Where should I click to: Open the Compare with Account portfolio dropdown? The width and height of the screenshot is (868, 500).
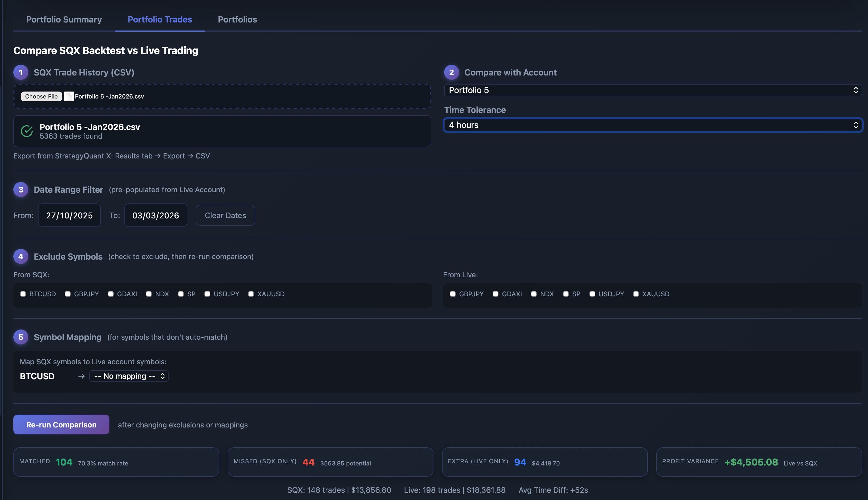click(x=652, y=90)
